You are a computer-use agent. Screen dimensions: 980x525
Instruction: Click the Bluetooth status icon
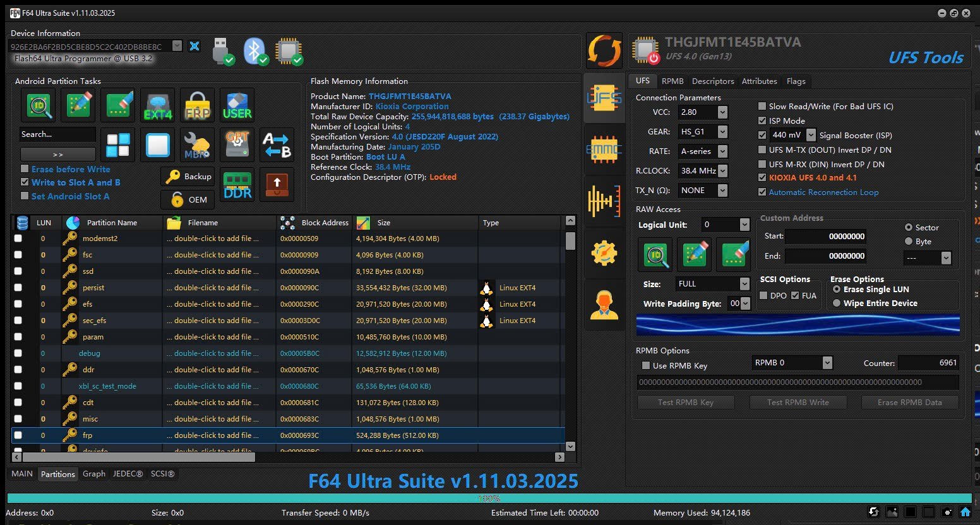tap(255, 51)
